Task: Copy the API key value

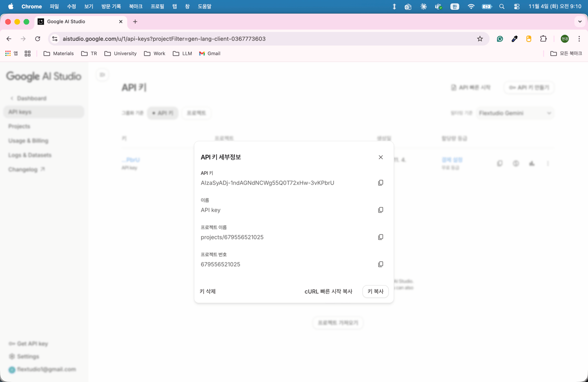Action: click(381, 182)
